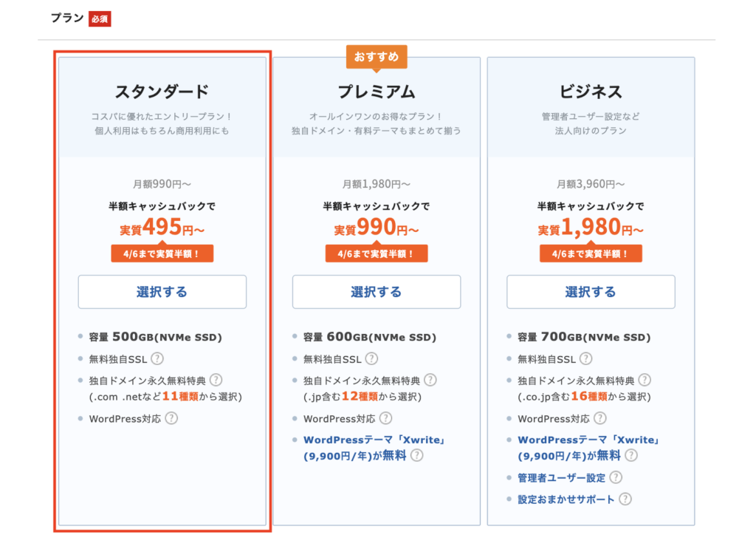Click the Business 管理者ユーザー設定 link text
This screenshot has height=549, width=756.
(561, 478)
